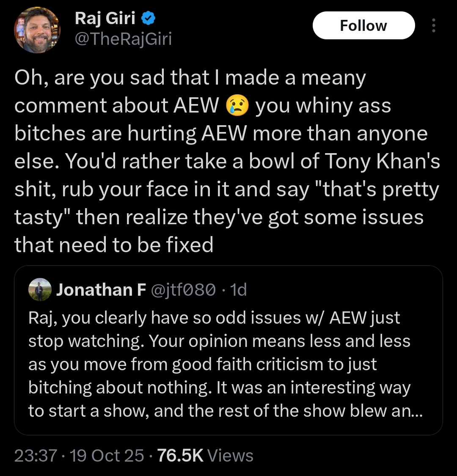Open quoted tweet starting "Raj, you clearly"

click(228, 350)
